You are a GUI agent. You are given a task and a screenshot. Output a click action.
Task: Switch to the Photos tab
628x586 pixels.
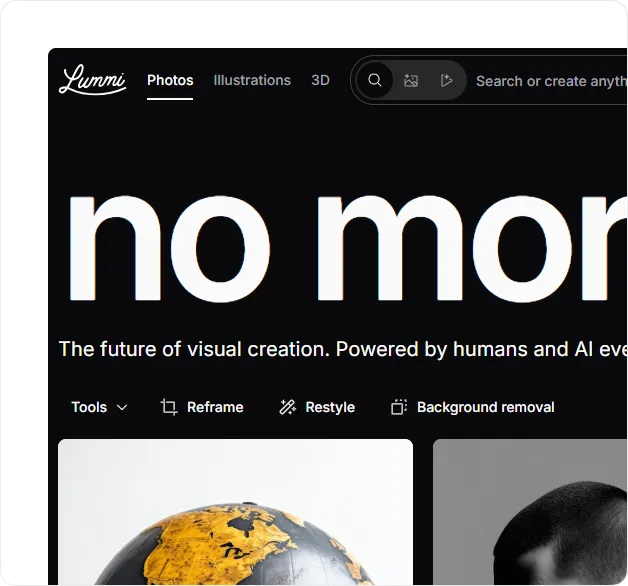click(170, 81)
